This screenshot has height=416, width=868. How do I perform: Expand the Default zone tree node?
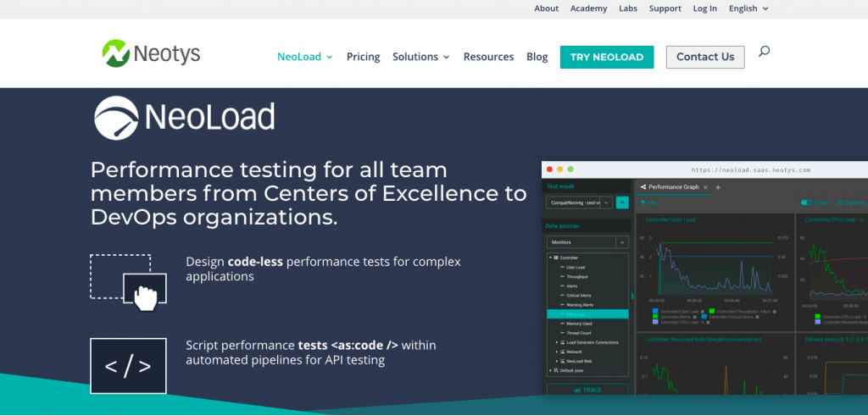[x=550, y=370]
